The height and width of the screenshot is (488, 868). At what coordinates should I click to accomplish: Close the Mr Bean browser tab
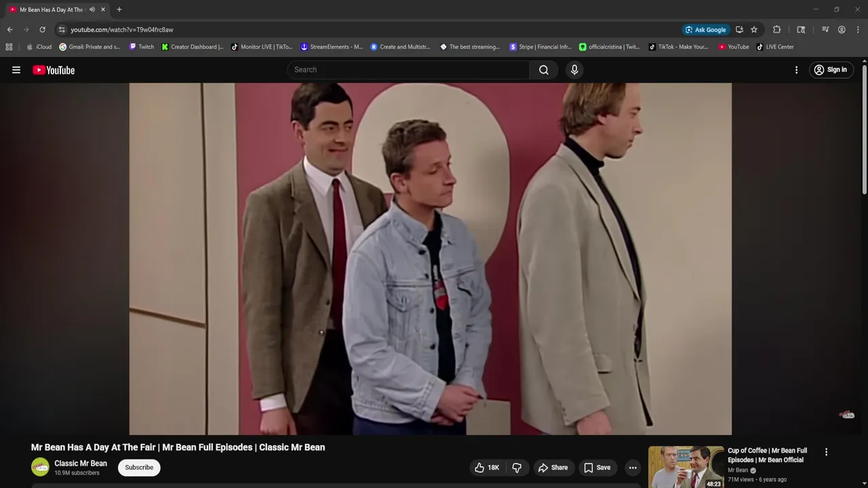tap(103, 9)
